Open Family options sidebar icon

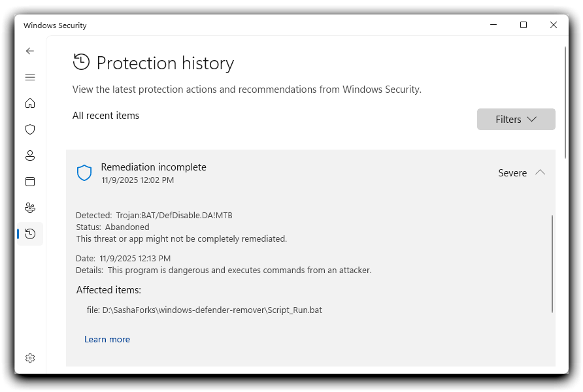point(30,208)
